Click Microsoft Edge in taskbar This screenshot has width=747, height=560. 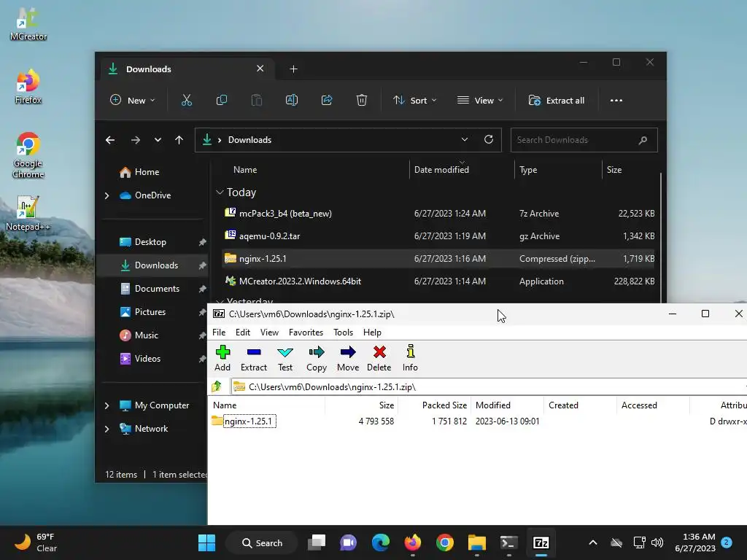pyautogui.click(x=381, y=542)
